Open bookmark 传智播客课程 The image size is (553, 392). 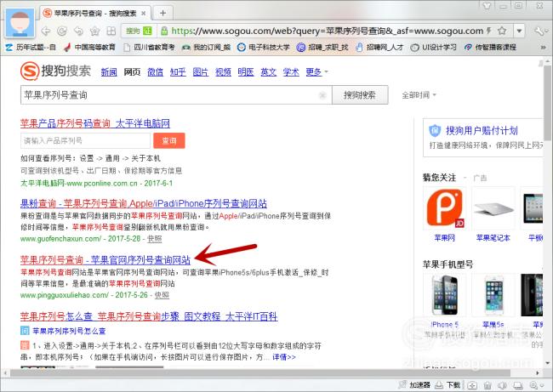pyautogui.click(x=490, y=48)
